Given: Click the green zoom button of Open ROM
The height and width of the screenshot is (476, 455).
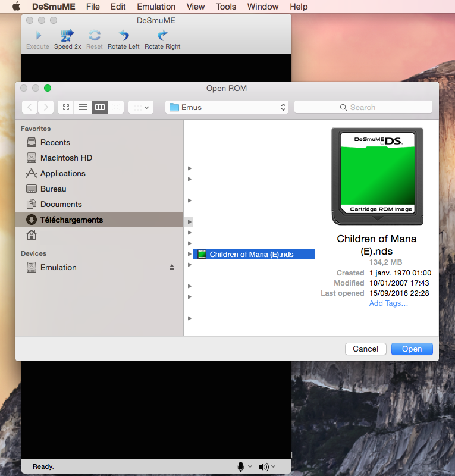Looking at the screenshot, I should (x=48, y=88).
